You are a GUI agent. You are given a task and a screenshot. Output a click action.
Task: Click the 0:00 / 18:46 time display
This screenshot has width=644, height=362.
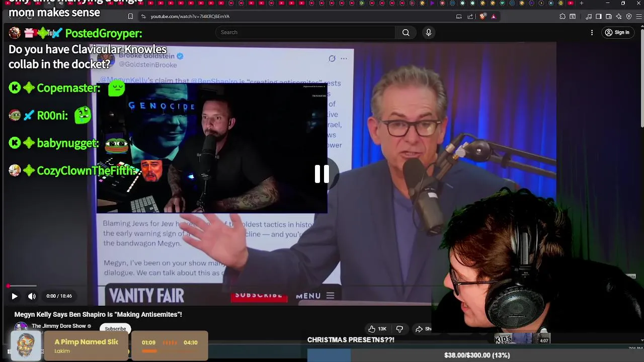tap(59, 296)
